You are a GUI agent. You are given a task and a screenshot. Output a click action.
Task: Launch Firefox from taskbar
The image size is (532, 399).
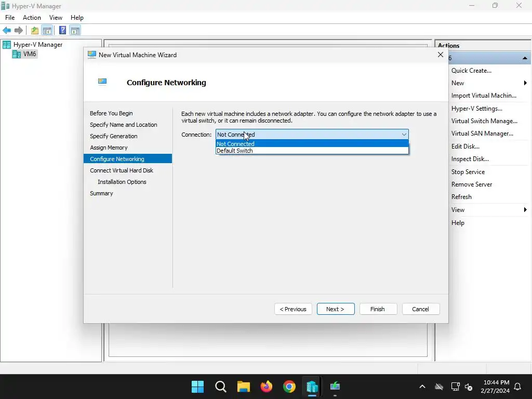click(267, 387)
